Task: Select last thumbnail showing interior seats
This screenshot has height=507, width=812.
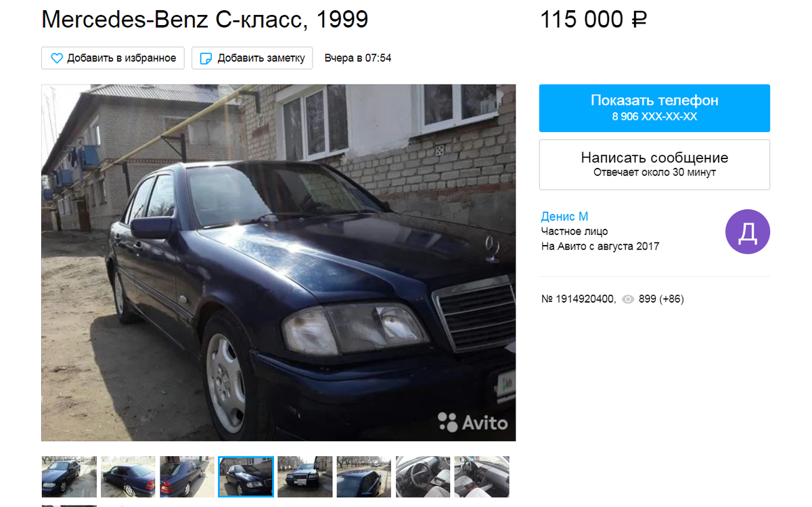Action: pyautogui.click(x=482, y=477)
